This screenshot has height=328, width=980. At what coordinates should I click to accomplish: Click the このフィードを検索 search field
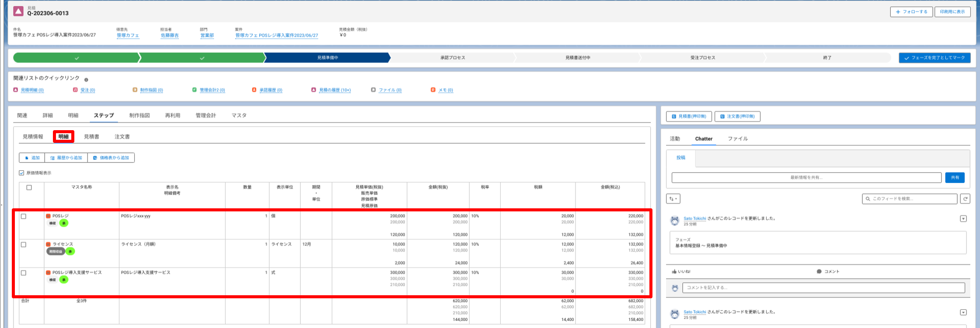point(910,199)
